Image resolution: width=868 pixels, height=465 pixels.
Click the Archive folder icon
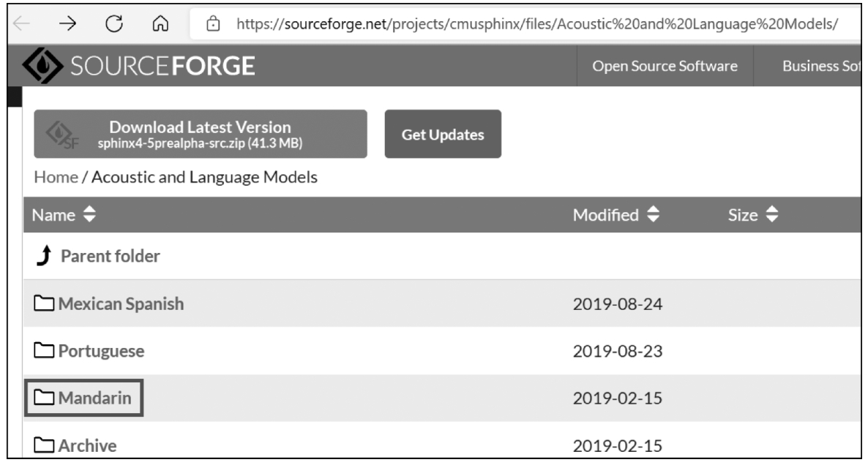[x=44, y=445]
